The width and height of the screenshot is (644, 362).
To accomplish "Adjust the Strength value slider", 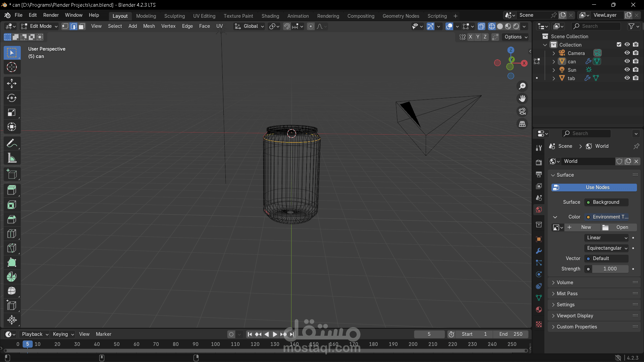I will click(610, 269).
